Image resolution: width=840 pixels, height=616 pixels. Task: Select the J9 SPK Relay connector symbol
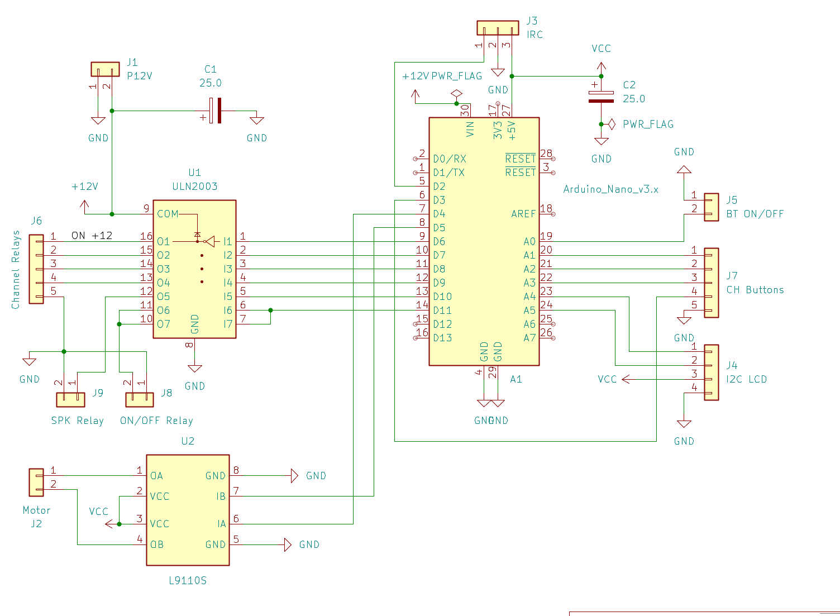[70, 399]
